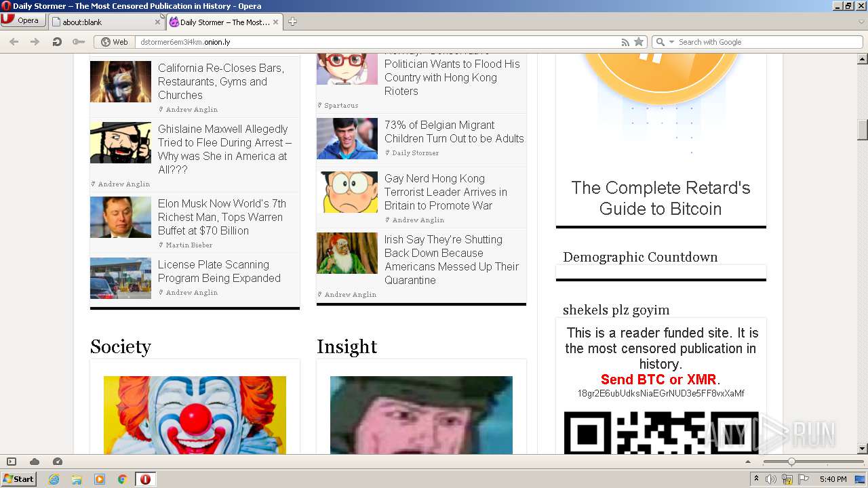Click the Bitcoin address text 18gr2E6ub
The height and width of the screenshot is (488, 868).
(x=661, y=393)
